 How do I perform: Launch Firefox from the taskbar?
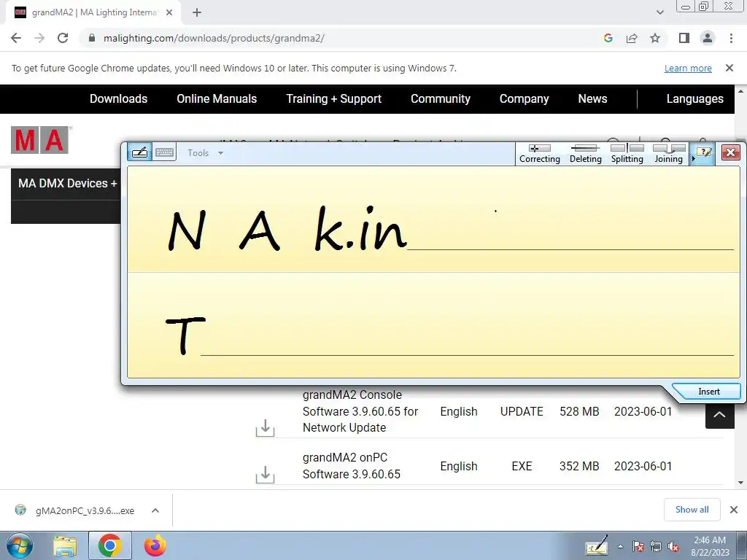pos(155,545)
